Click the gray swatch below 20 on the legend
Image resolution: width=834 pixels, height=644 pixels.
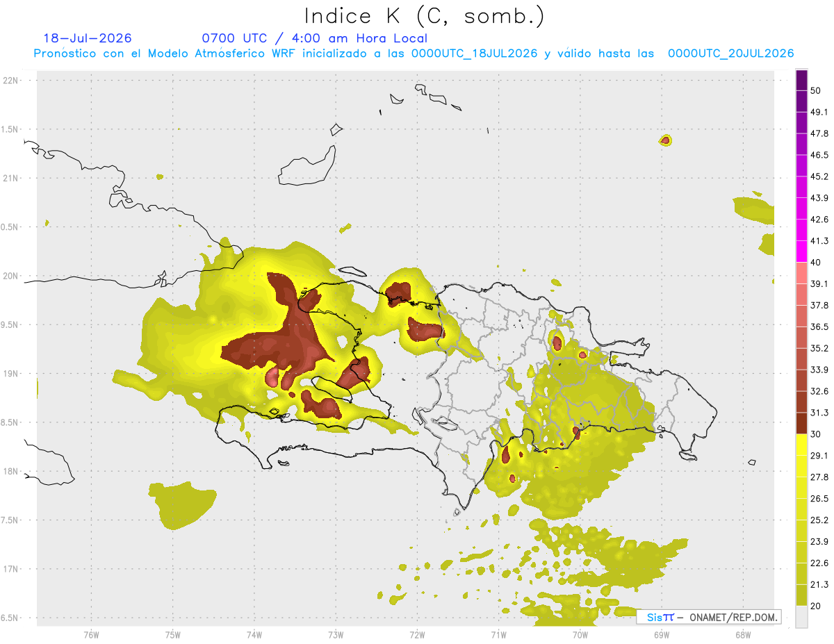coord(801,616)
